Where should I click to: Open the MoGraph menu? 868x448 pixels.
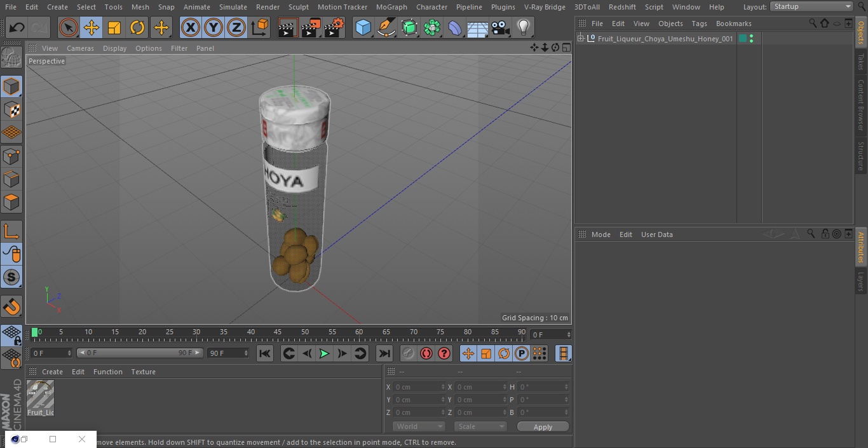pos(391,7)
